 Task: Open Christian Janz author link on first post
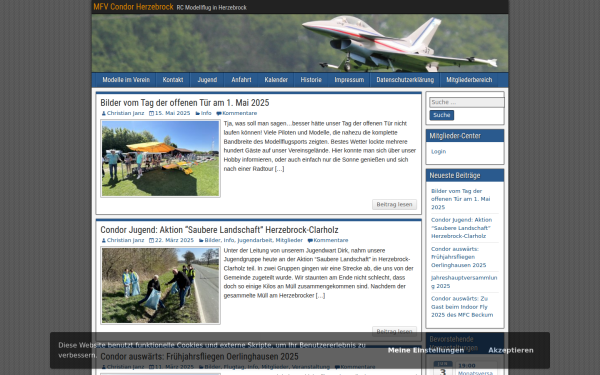[x=125, y=113]
